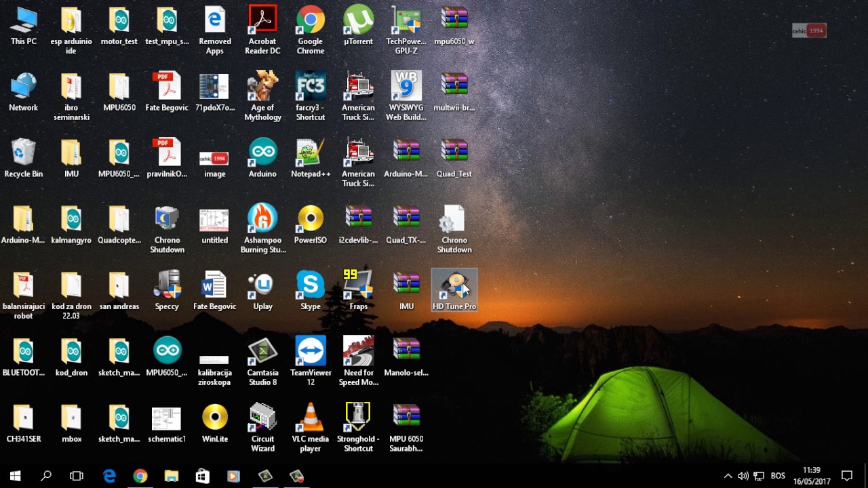Open the farcry3 shortcut icon

point(311,98)
